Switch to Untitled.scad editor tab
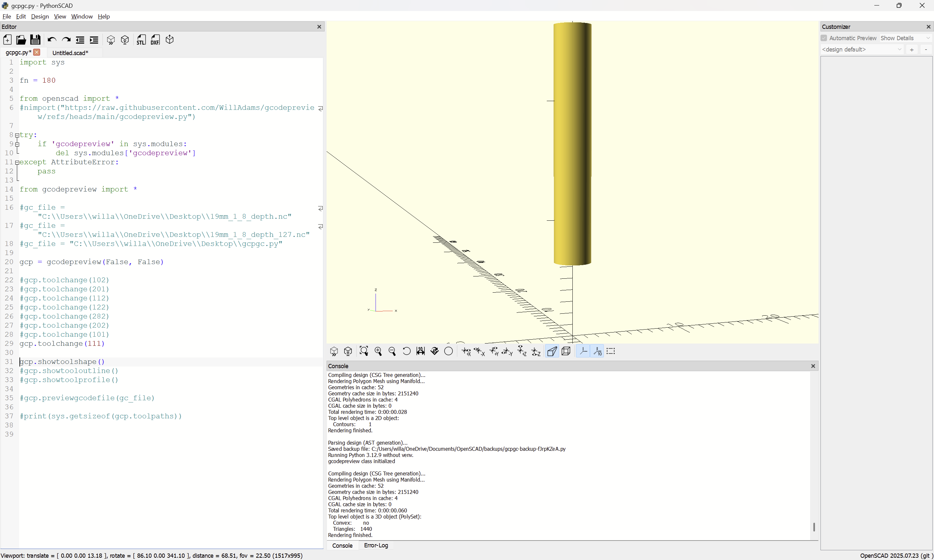 click(70, 53)
